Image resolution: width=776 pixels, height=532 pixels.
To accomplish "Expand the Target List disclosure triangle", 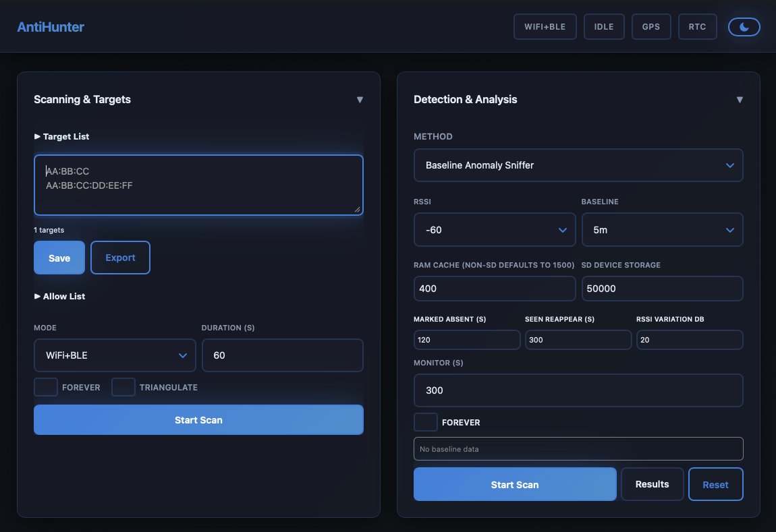I will tap(37, 136).
